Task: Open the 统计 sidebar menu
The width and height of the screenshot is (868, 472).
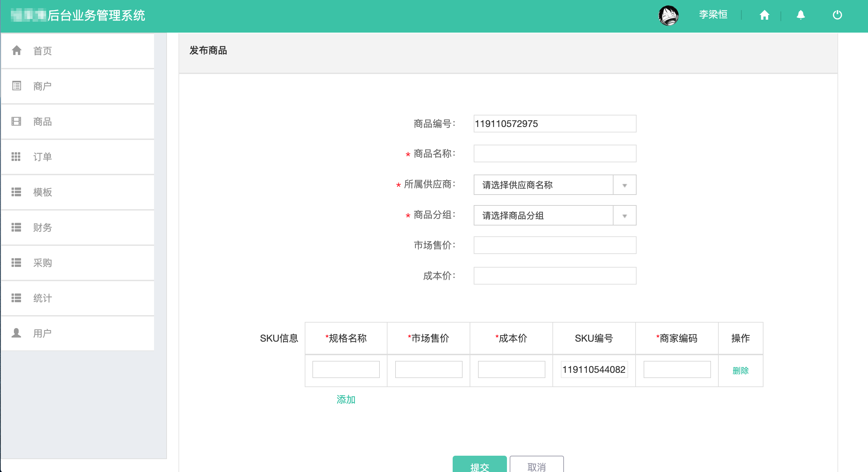Action: coord(78,298)
